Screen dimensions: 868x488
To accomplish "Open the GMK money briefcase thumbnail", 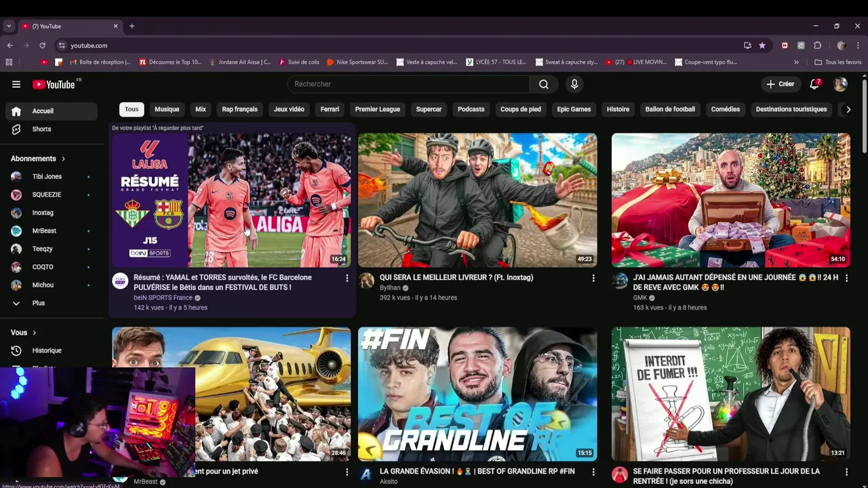I will (731, 200).
